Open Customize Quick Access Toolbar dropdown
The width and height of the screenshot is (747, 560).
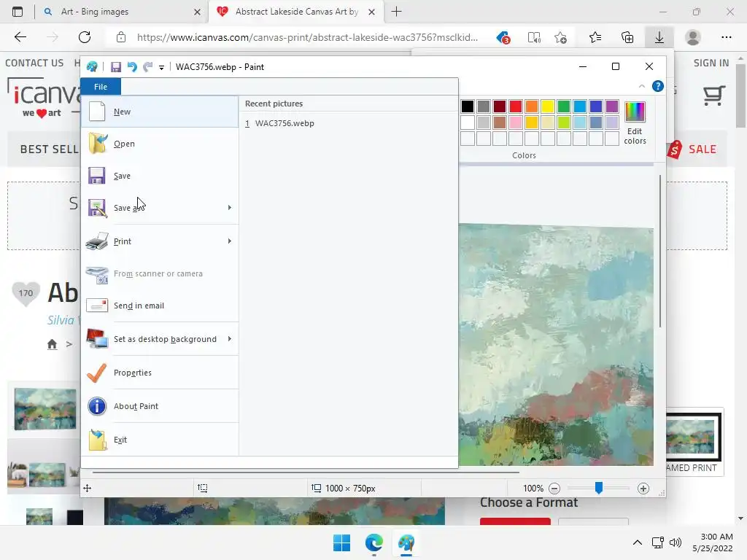pyautogui.click(x=161, y=68)
